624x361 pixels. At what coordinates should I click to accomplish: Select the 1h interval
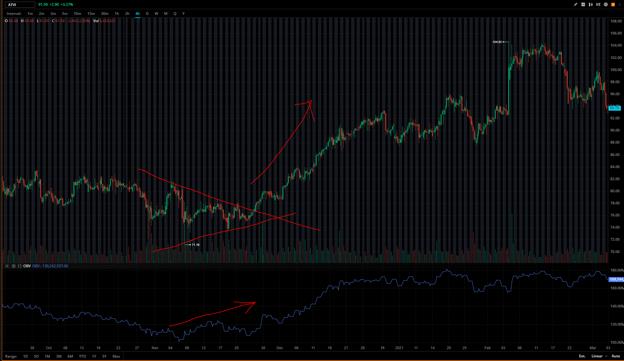click(x=117, y=14)
